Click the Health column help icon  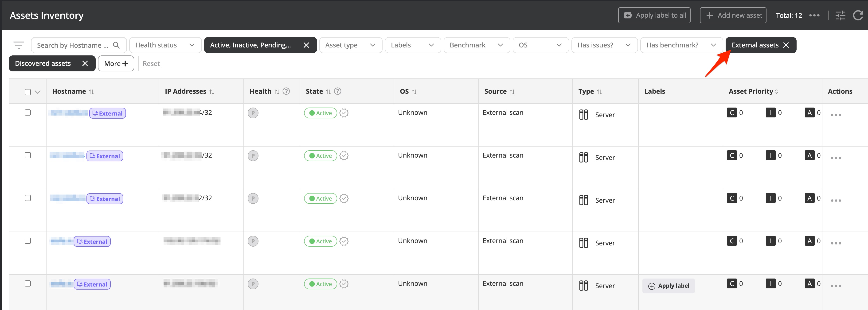[286, 91]
